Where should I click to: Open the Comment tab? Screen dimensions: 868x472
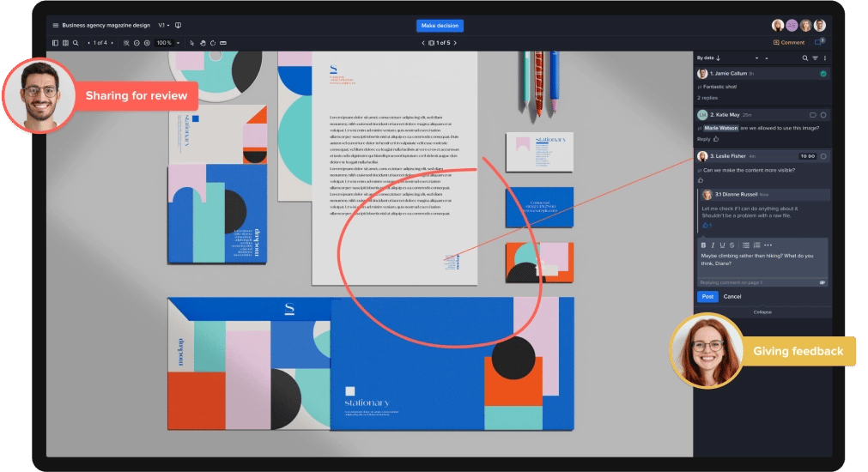789,42
